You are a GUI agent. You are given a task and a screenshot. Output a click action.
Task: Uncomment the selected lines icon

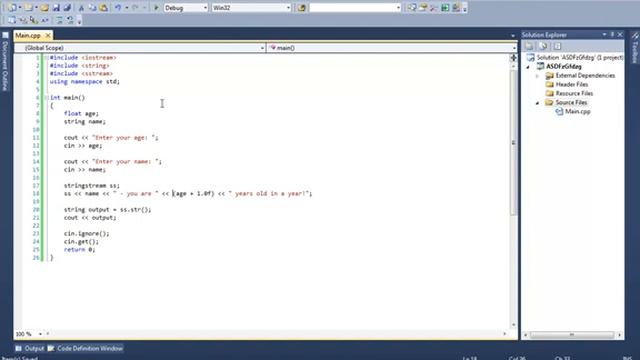(x=70, y=20)
